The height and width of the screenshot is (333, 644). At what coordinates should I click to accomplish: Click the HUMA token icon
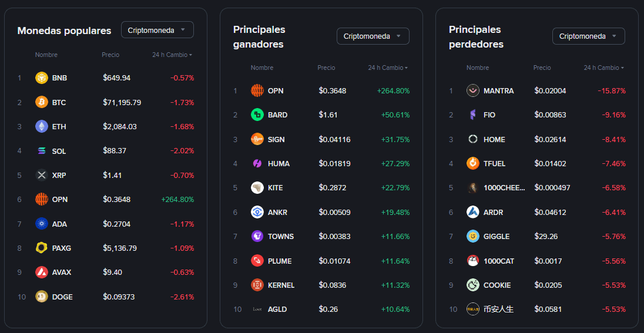(x=257, y=163)
